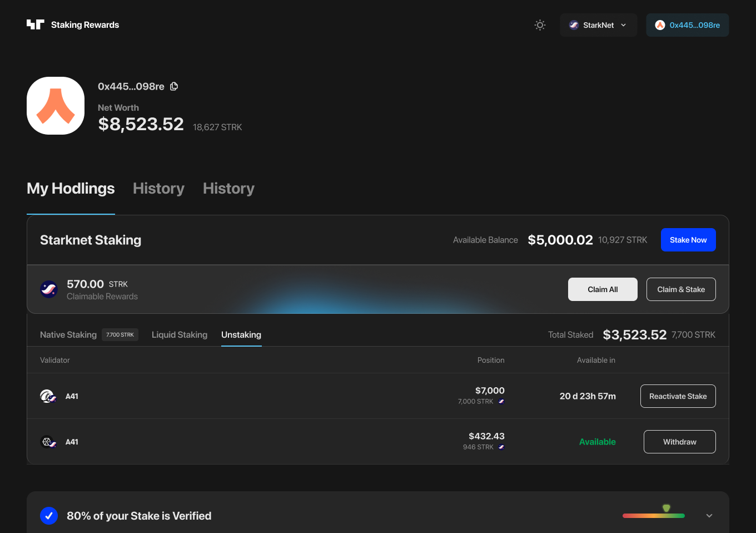Click the 20 d 23h 57m countdown
Image resolution: width=756 pixels, height=533 pixels.
[x=588, y=396]
